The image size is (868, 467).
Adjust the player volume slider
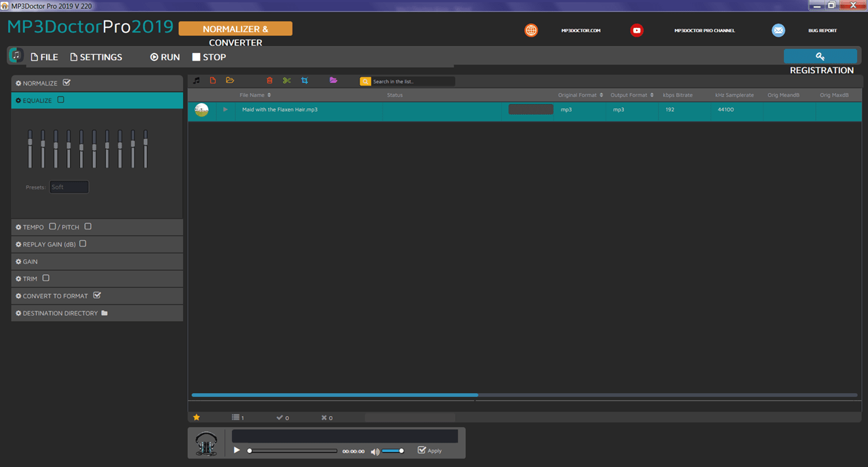pyautogui.click(x=393, y=451)
